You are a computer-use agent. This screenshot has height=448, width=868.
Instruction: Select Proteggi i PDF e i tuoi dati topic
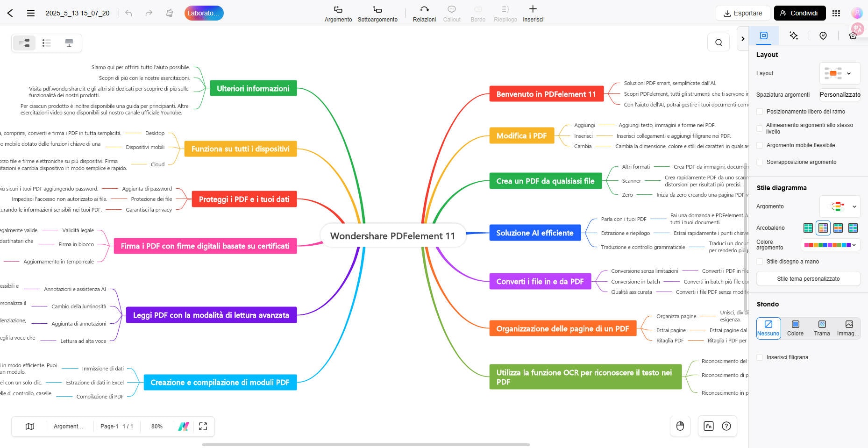click(x=244, y=199)
